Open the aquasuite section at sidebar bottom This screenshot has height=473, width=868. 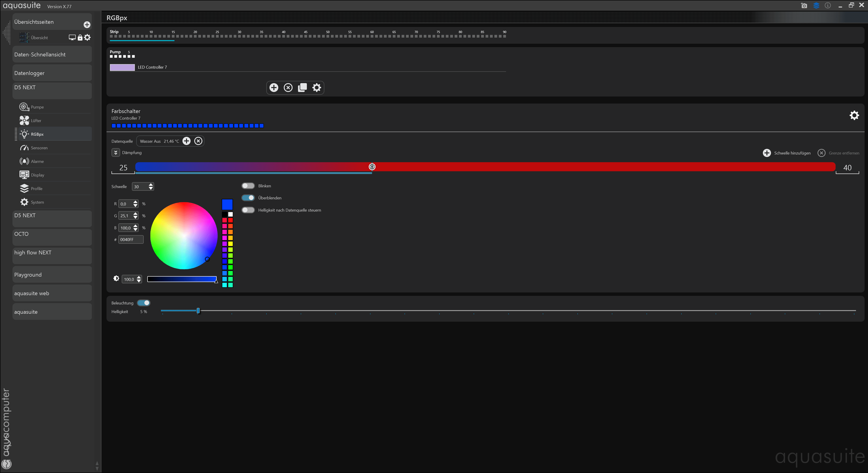point(52,311)
